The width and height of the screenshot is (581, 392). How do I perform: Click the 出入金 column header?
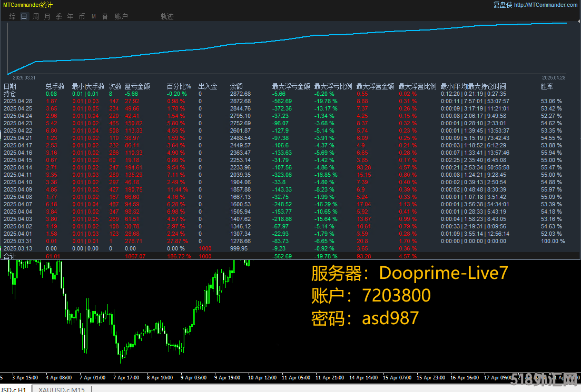[x=208, y=87]
